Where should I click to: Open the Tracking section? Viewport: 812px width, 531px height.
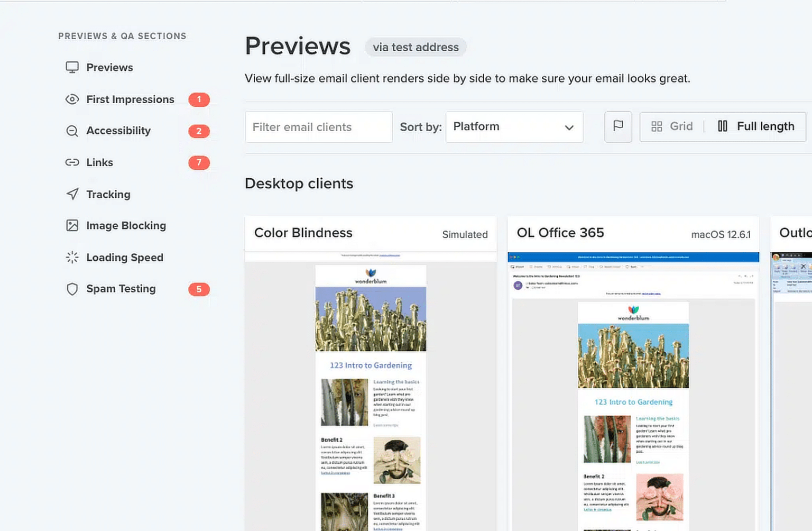coord(108,194)
